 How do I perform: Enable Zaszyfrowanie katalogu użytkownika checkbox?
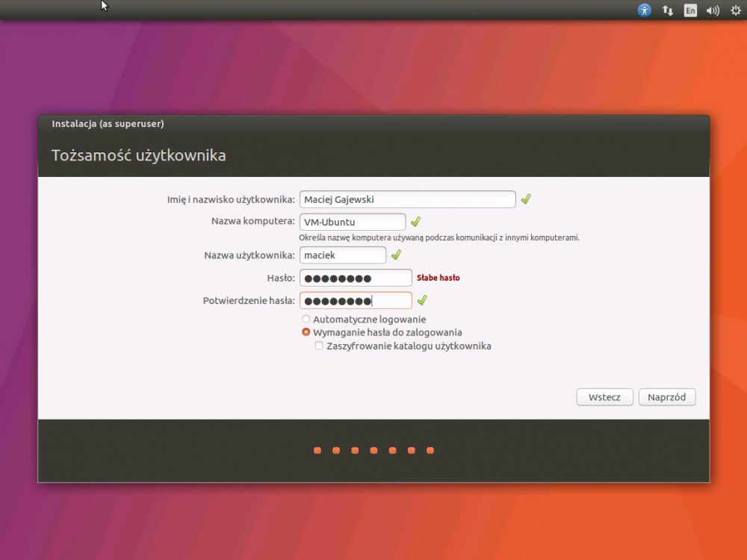319,346
